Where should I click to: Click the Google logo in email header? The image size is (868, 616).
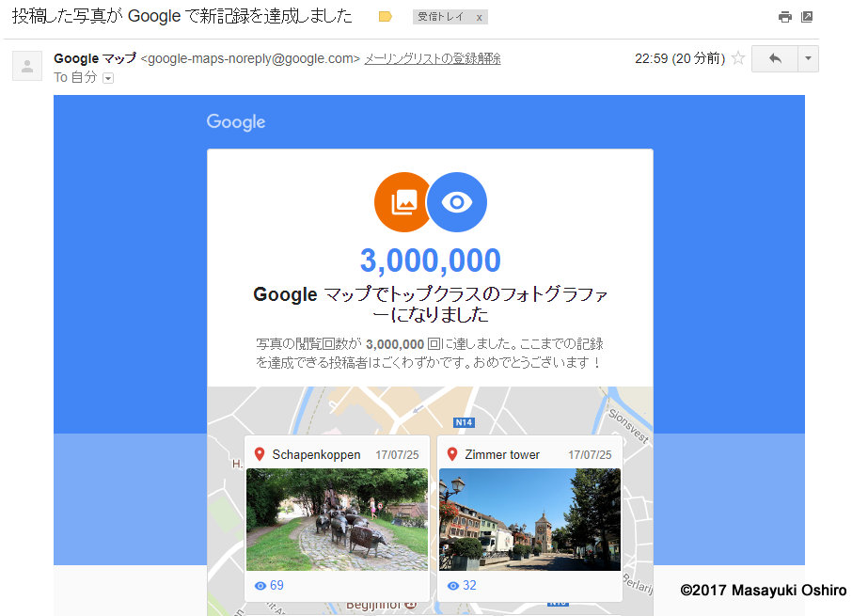pos(236,122)
